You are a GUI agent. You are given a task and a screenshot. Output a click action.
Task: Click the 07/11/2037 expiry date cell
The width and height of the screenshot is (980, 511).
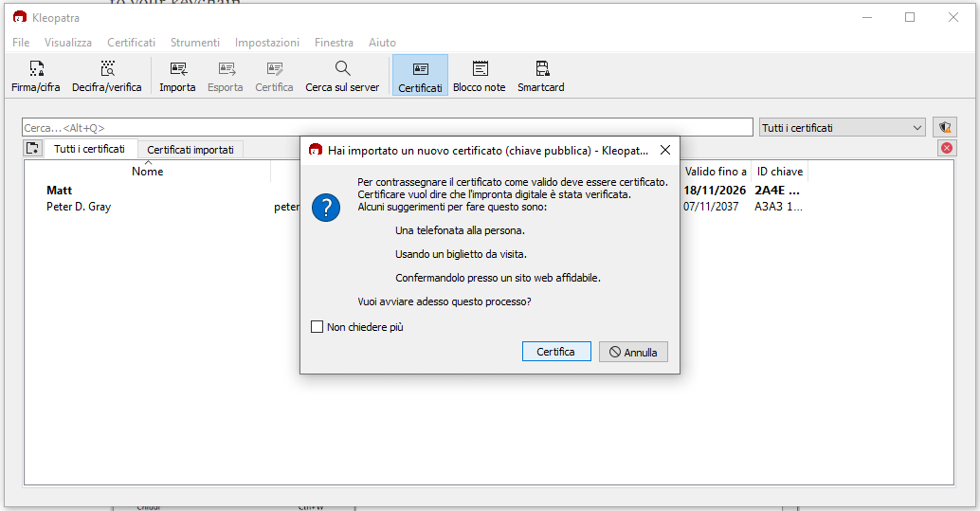(711, 207)
